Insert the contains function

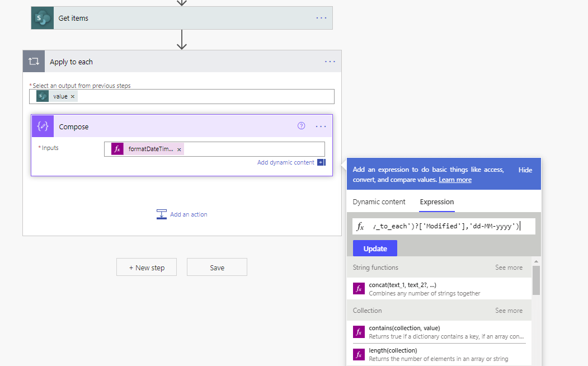(439, 332)
